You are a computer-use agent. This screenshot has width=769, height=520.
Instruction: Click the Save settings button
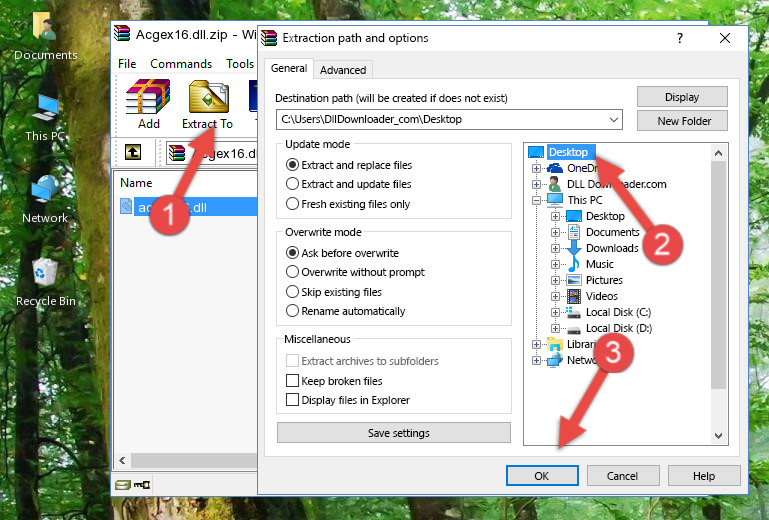[394, 433]
